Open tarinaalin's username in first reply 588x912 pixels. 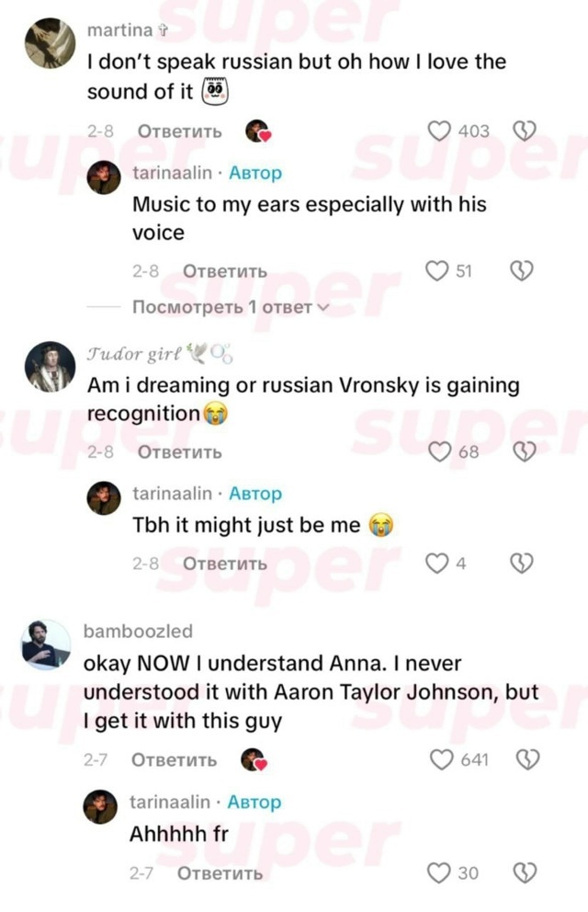(172, 173)
